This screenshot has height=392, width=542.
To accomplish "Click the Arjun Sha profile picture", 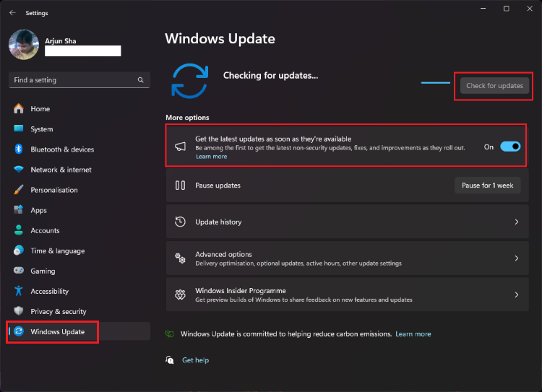I will coord(24,45).
